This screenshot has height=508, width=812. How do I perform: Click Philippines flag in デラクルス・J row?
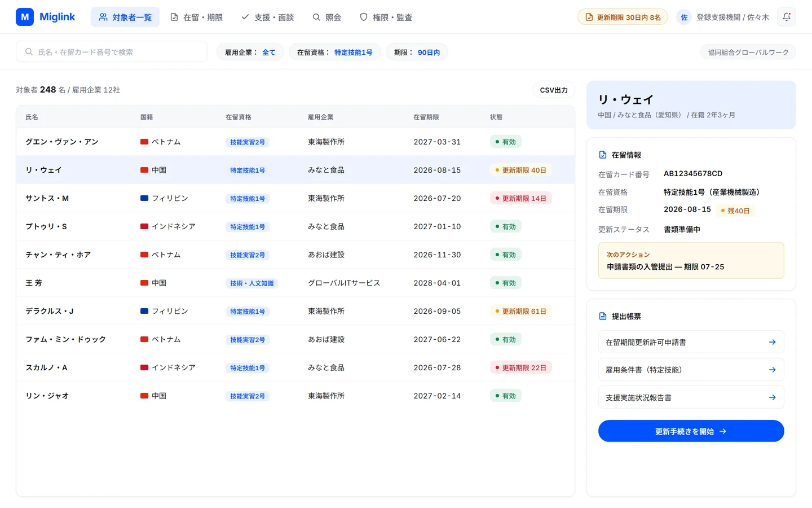coord(144,311)
